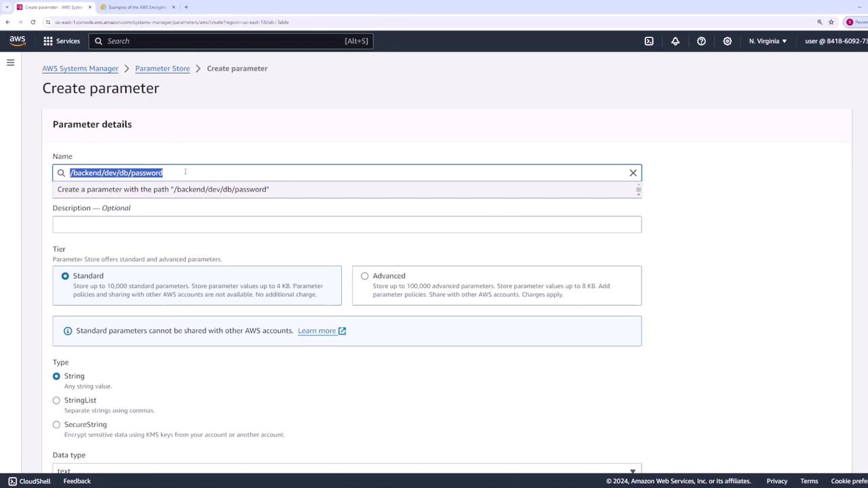This screenshot has width=868, height=488.
Task: Open the console settings gear
Action: pyautogui.click(x=728, y=41)
